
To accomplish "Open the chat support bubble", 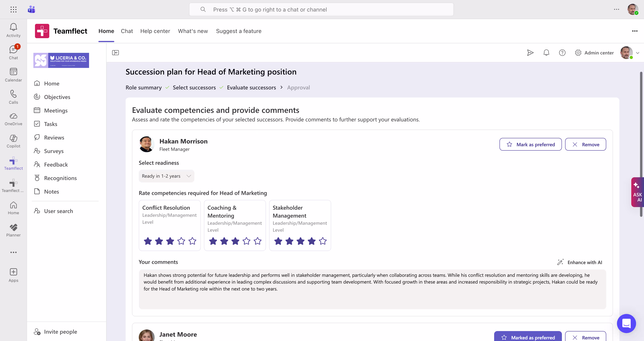I will coord(627,324).
